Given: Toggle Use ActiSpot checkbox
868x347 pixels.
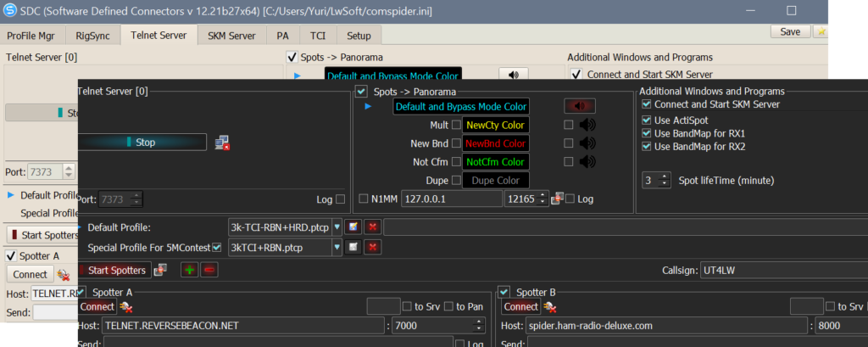Looking at the screenshot, I should (x=646, y=120).
